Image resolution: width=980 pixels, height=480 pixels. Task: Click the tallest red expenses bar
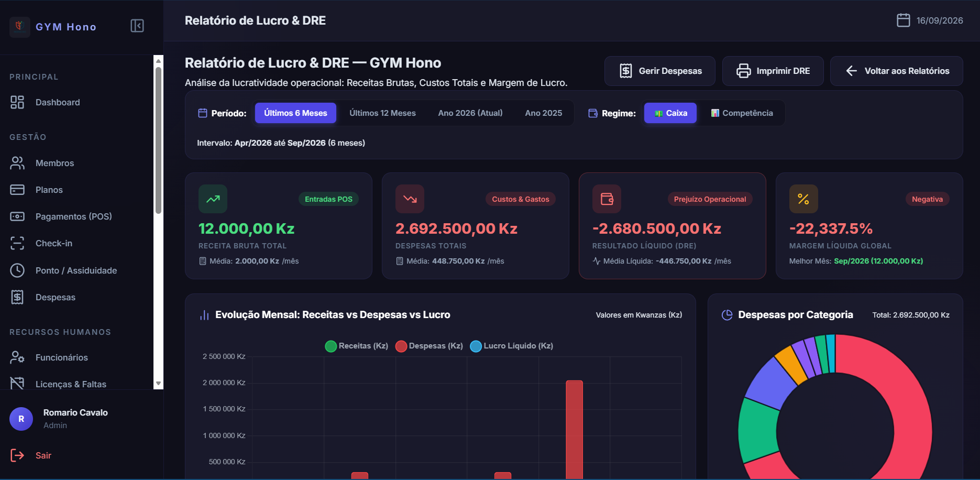[574, 429]
